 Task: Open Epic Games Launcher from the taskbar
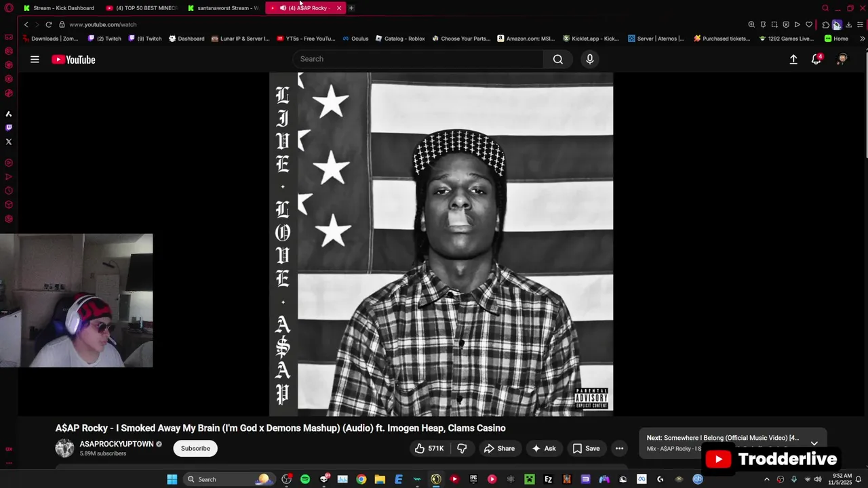473,479
